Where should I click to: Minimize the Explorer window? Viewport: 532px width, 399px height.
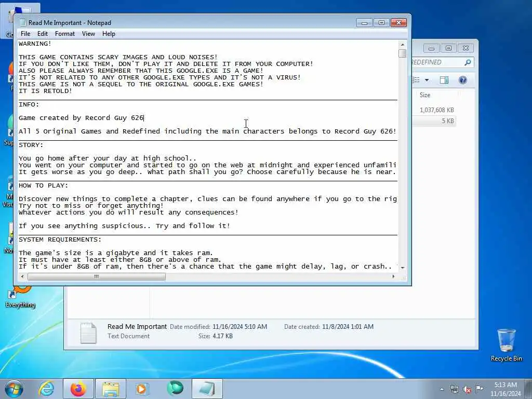[431, 48]
